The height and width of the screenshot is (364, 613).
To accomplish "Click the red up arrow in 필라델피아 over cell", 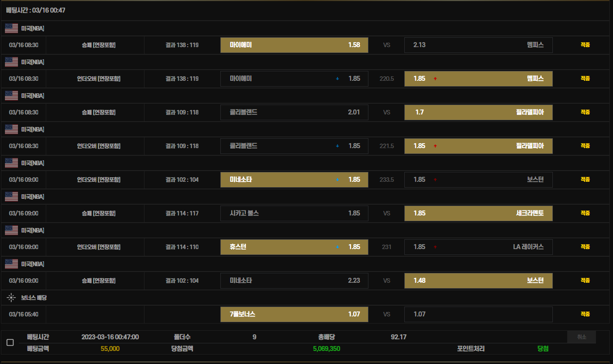I will 435,146.
